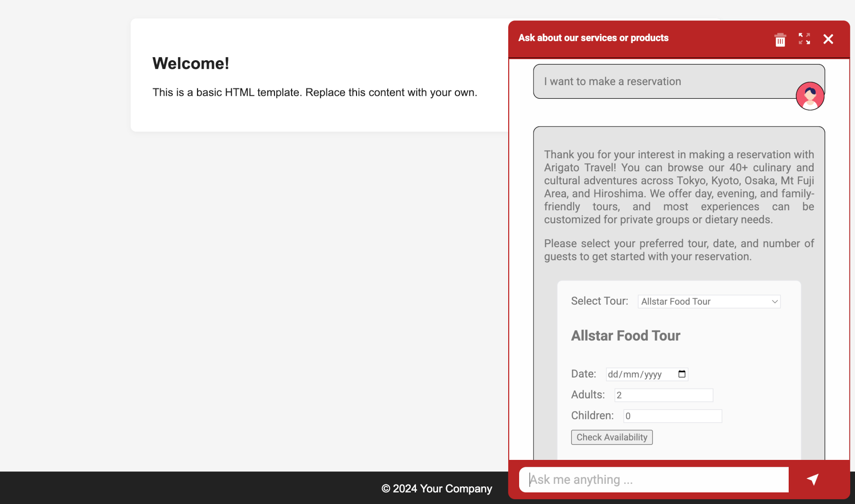
Task: Click the 'I want to make a reservation' message
Action: (612, 82)
